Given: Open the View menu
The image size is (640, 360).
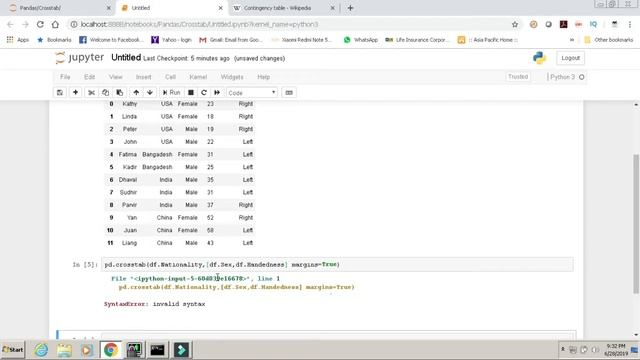Looking at the screenshot, I should (116, 77).
